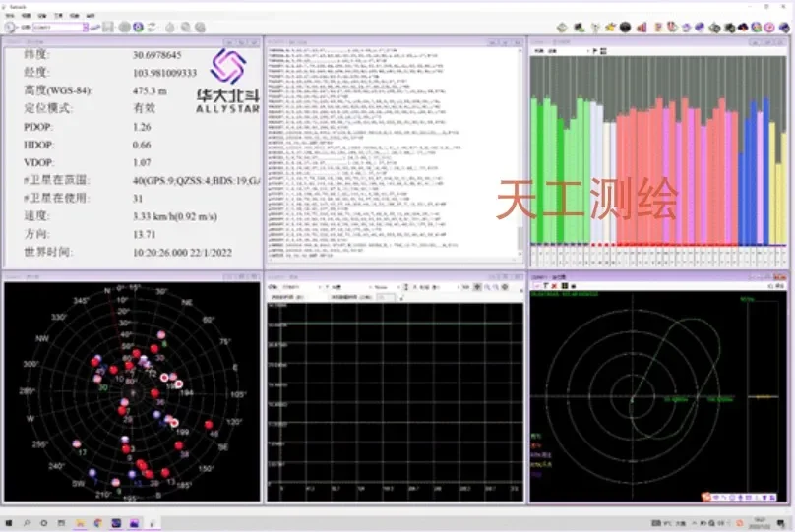The width and height of the screenshot is (795, 532).
Task: Click the HDOP value 0.66
Action: pos(142,145)
